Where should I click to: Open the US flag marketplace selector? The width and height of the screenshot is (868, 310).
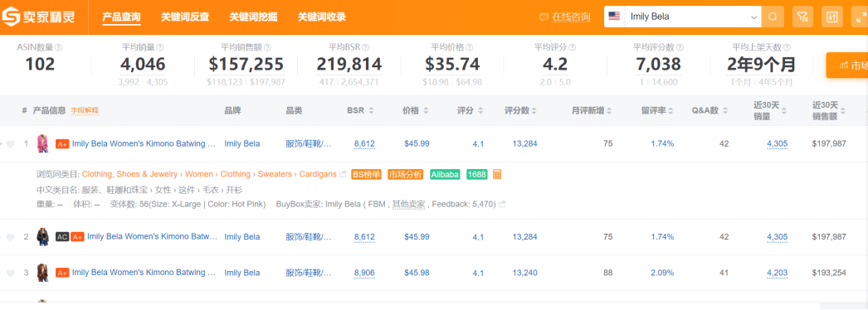[614, 17]
